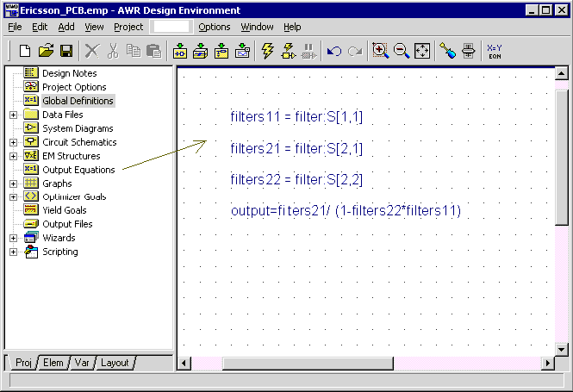Open the Edit menu
The image size is (573, 392).
point(40,27)
